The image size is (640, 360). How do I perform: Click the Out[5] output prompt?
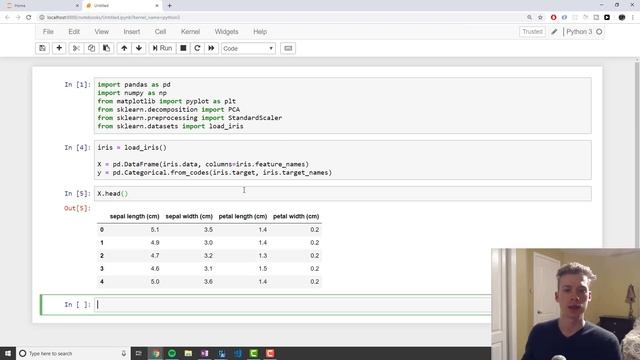[77, 208]
